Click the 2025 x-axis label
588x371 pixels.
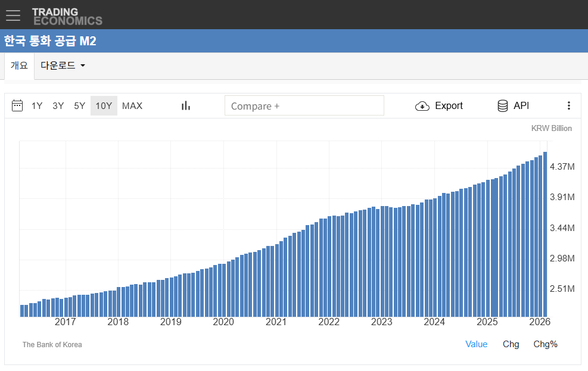pos(487,322)
